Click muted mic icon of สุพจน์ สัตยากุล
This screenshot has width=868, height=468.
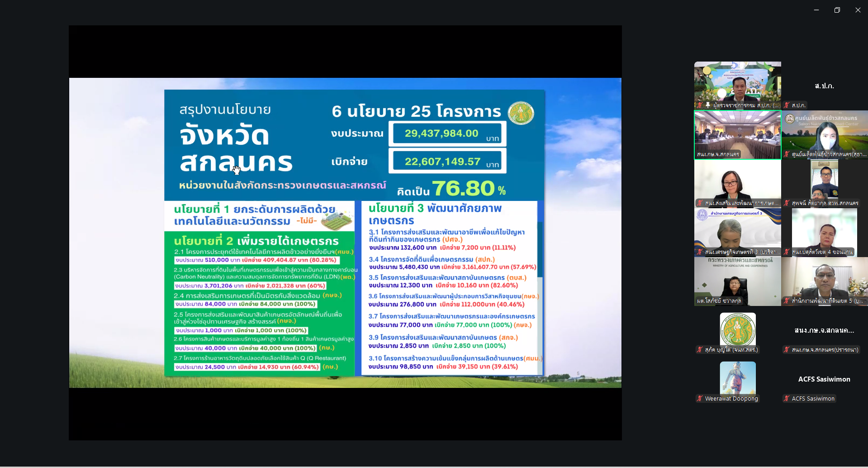point(787,203)
